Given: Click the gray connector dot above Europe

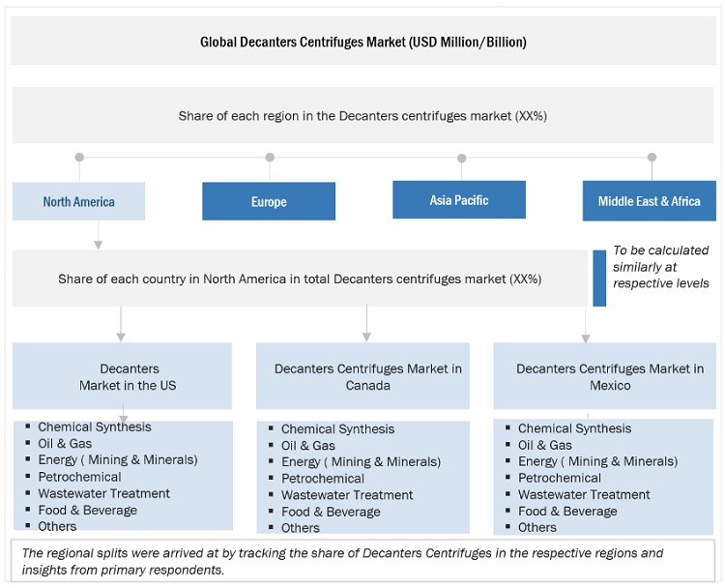Looking at the screenshot, I should tap(270, 158).
